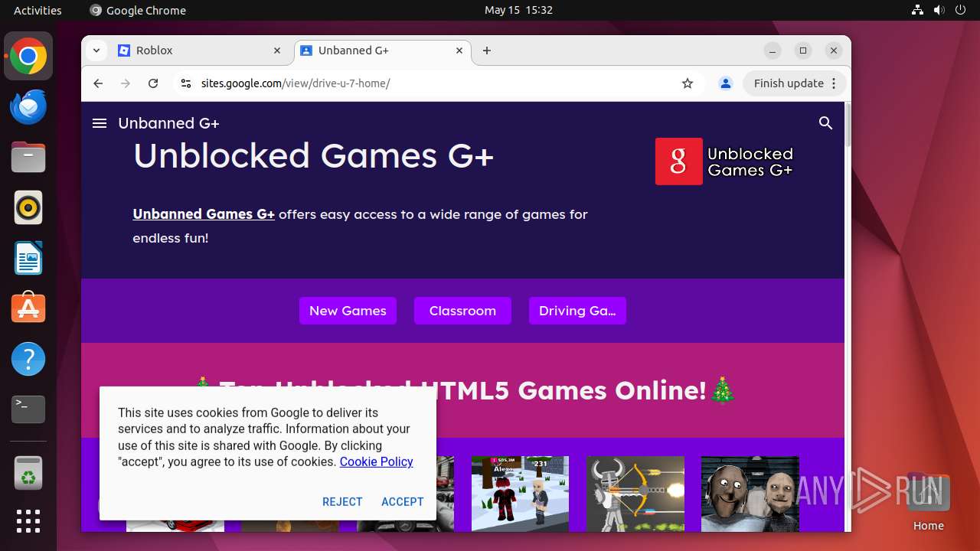The image size is (980, 551).
Task: Open the Granny horror game thumbnail
Action: click(750, 494)
